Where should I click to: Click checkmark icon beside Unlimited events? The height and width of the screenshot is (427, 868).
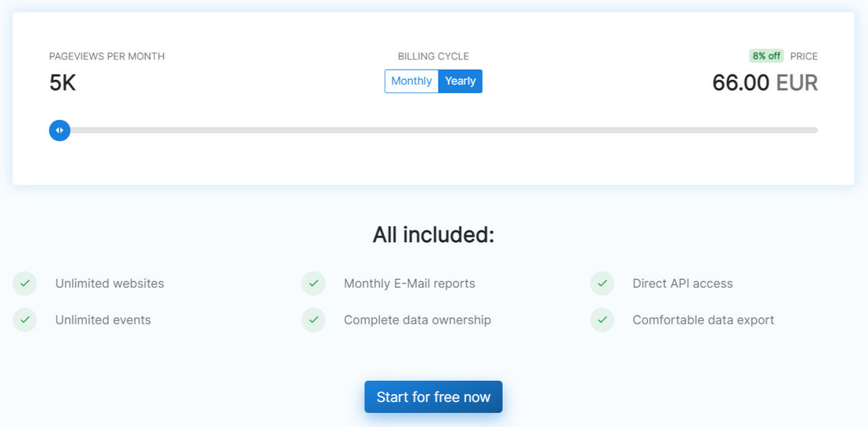(25, 320)
